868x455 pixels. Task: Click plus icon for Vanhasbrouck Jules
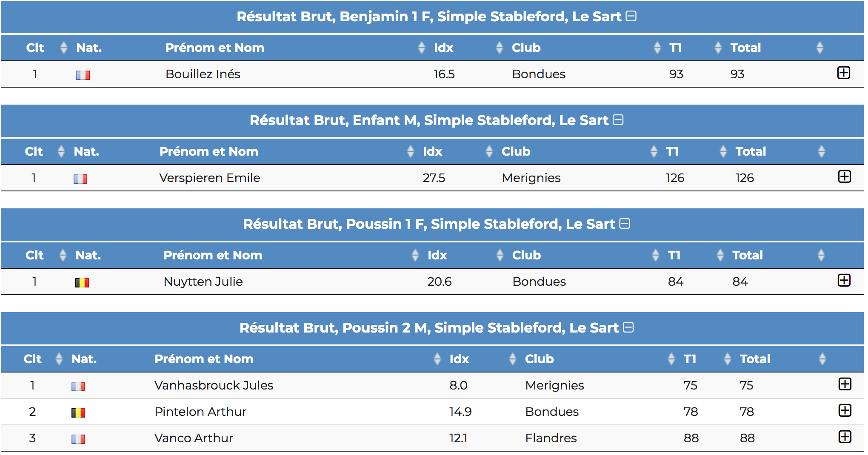pos(845,384)
